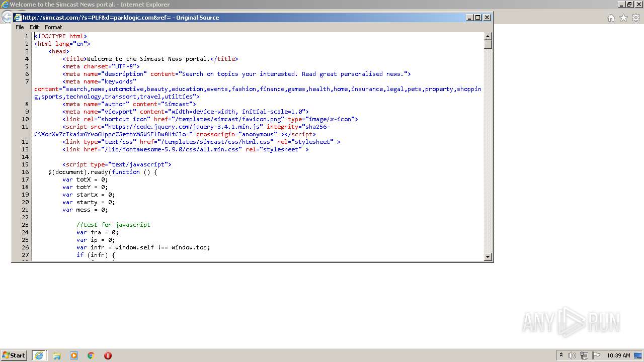Click the var totY = 0 line
The width and height of the screenshot is (644, 362).
tap(85, 187)
